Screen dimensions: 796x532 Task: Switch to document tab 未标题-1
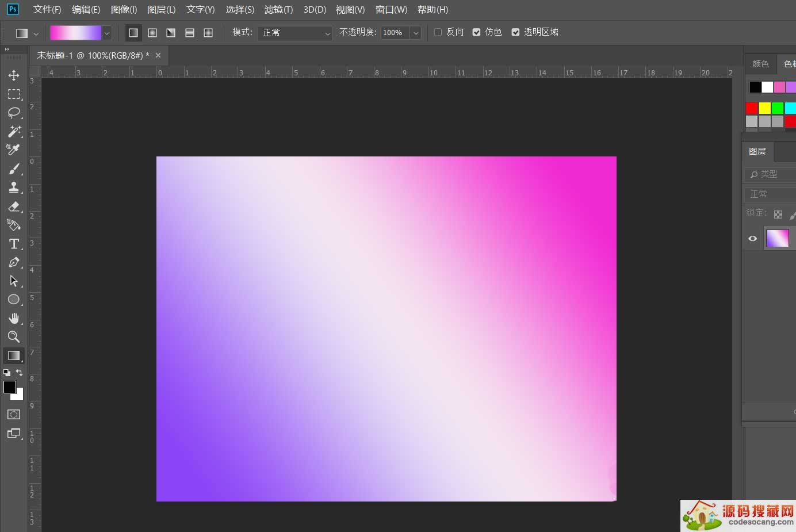pos(93,55)
